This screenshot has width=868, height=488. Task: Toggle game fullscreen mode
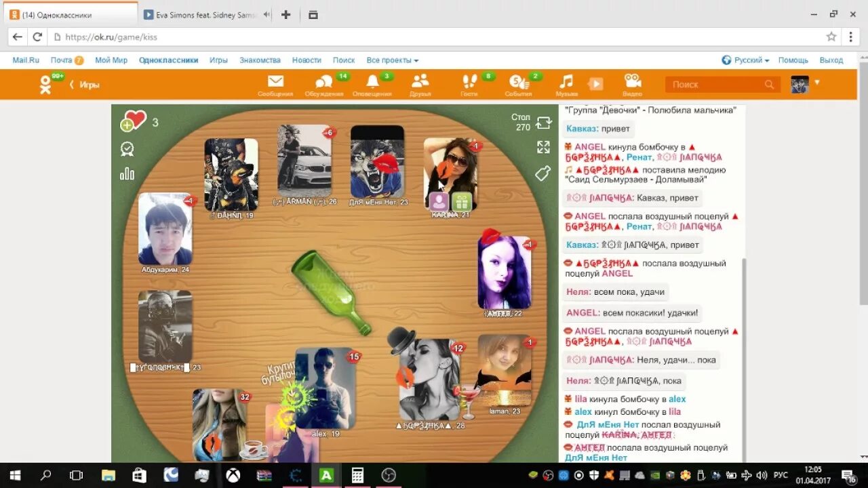click(x=543, y=147)
